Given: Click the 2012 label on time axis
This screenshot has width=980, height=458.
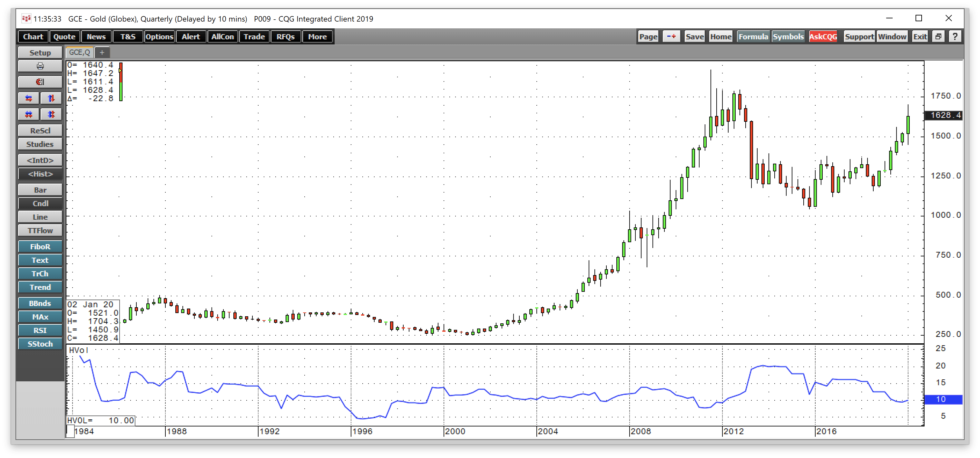Looking at the screenshot, I should tap(733, 431).
